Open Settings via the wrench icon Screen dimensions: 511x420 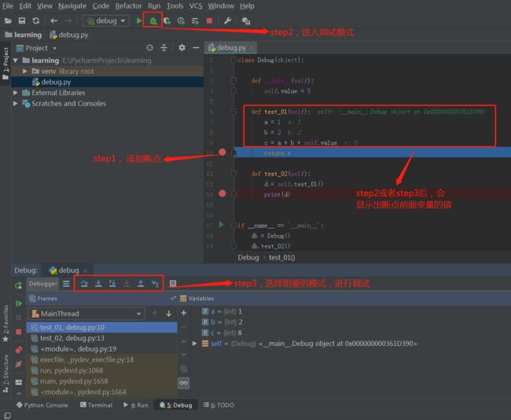click(x=227, y=21)
